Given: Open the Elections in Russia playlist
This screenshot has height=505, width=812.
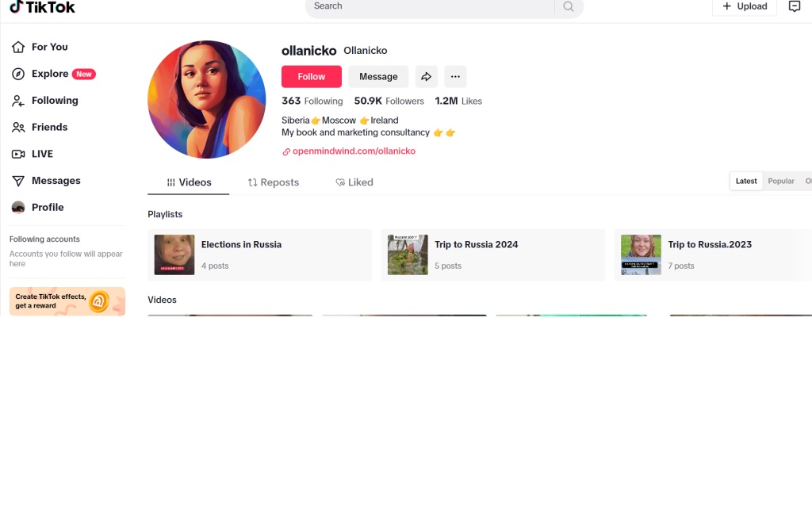Looking at the screenshot, I should click(260, 254).
